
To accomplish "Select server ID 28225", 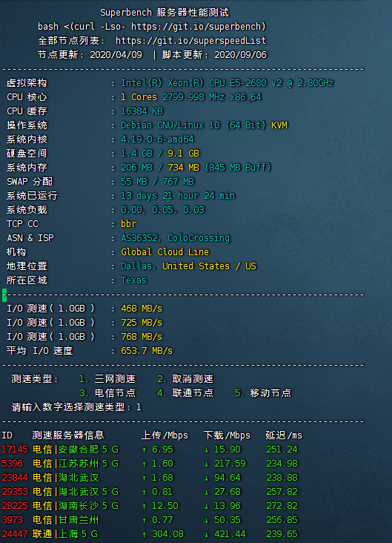I will point(15,506).
